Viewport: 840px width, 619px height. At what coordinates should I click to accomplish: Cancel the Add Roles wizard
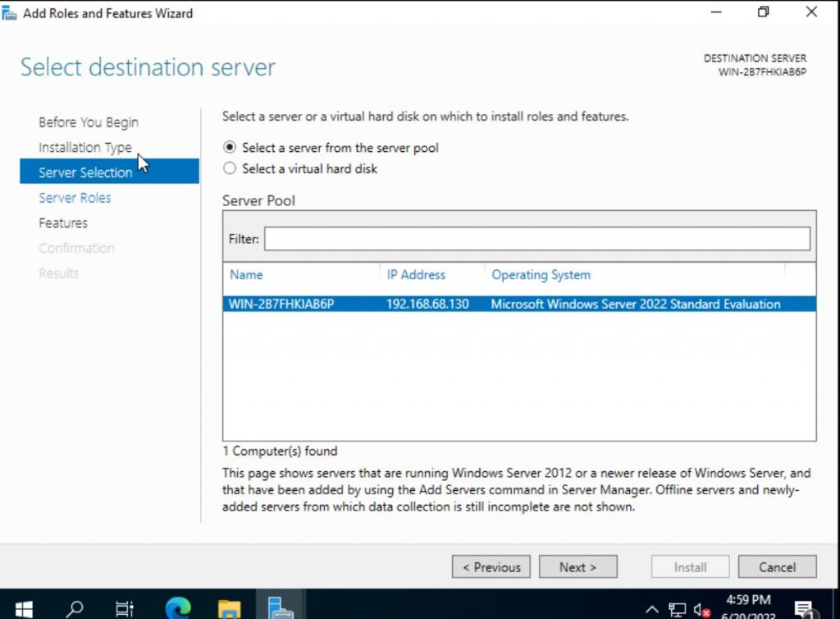pyautogui.click(x=776, y=566)
